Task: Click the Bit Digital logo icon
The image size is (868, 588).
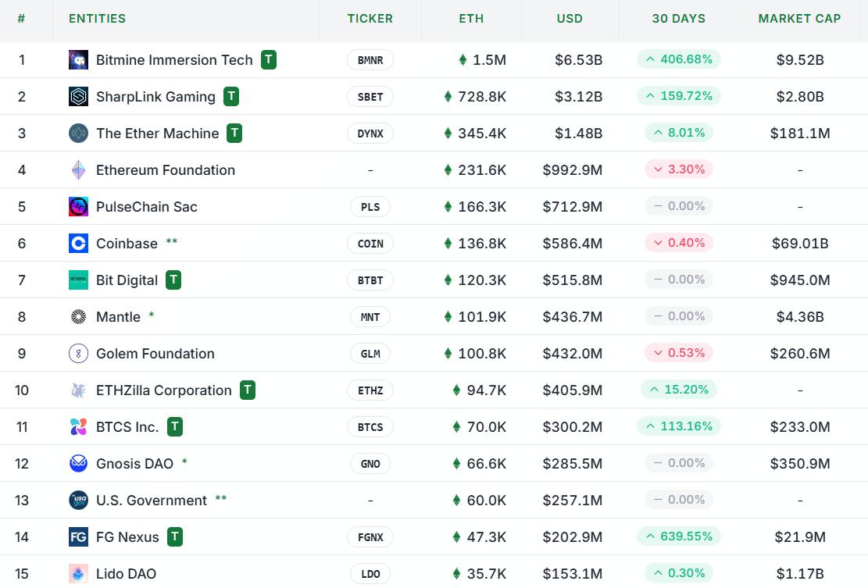Action: coord(78,280)
